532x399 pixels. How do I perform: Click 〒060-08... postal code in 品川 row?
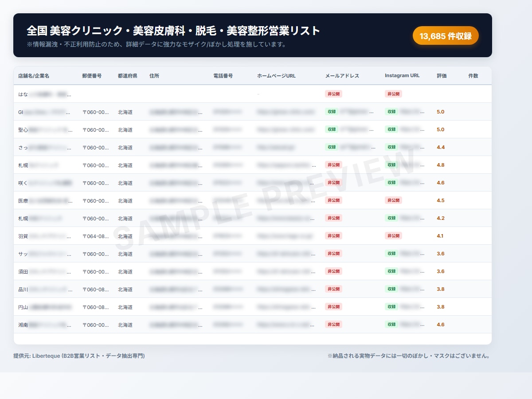point(95,289)
